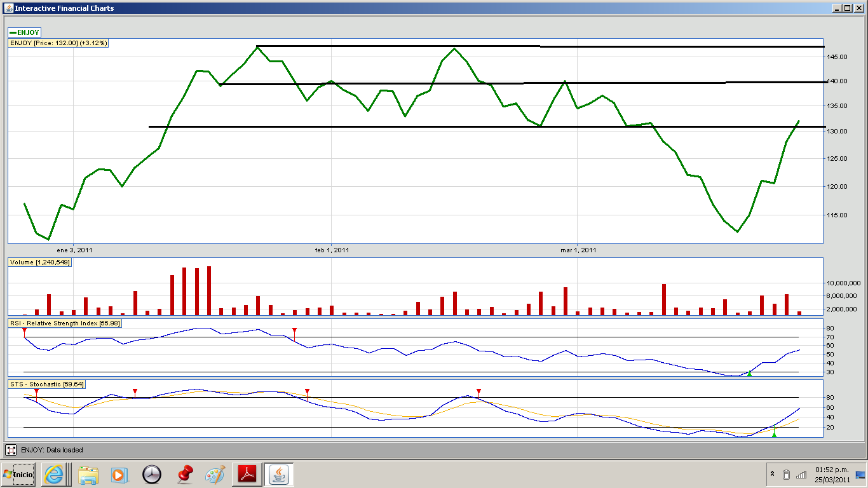Viewport: 868px width, 488px height.
Task: Click the 'ene 3, 2011' date label
Action: click(74, 250)
